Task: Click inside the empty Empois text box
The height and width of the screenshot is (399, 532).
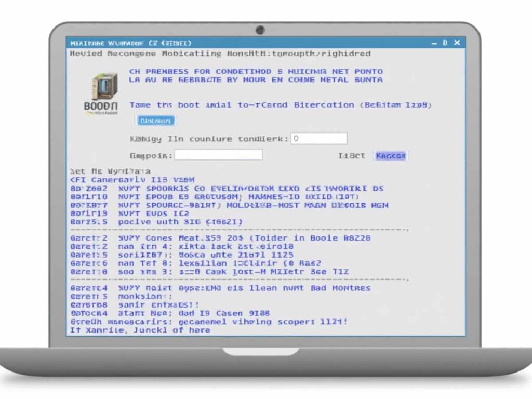Action: (x=218, y=154)
